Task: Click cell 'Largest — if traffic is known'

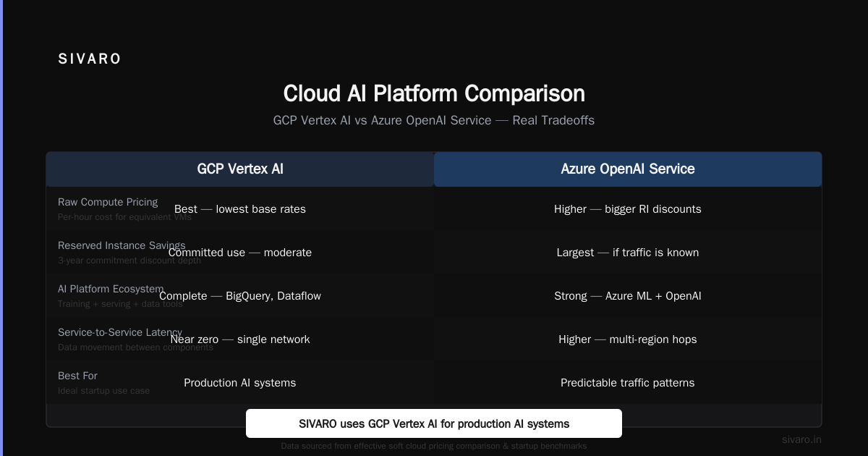Action: [628, 253]
